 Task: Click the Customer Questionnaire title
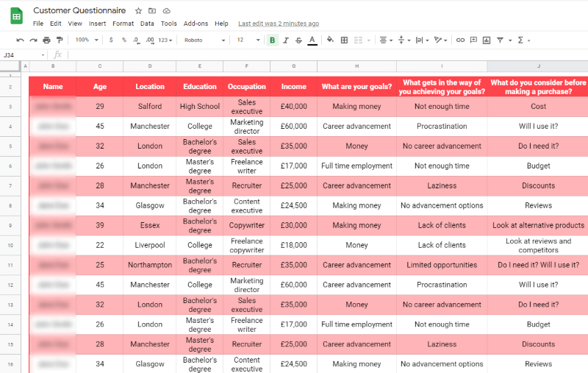(x=79, y=10)
